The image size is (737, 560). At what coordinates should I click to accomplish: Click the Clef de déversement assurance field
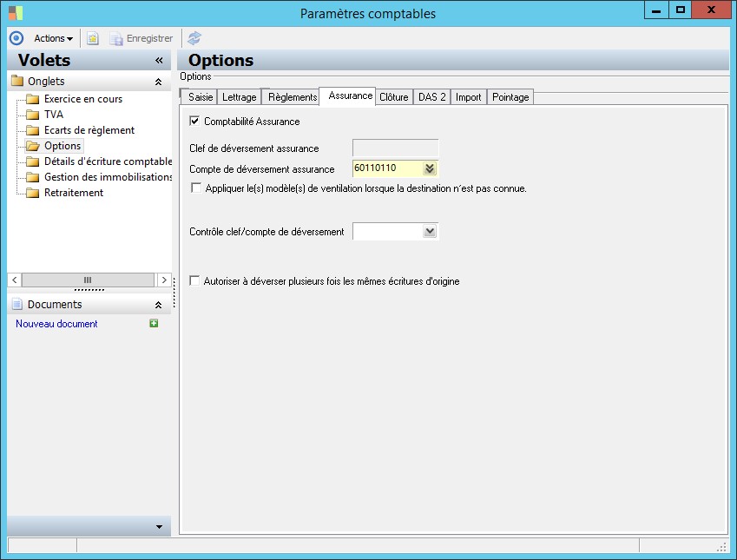[395, 148]
